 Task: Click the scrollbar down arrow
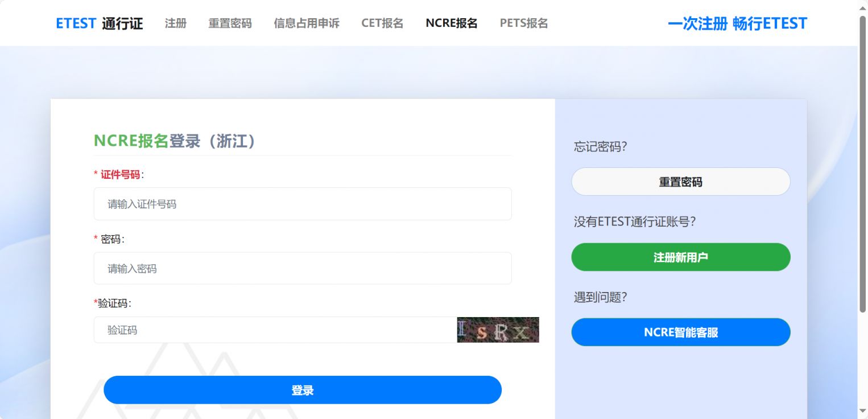coord(862,411)
